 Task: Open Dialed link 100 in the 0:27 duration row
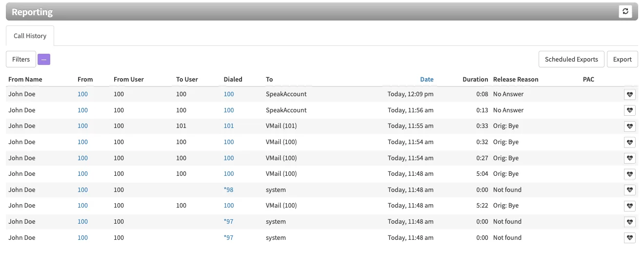229,158
